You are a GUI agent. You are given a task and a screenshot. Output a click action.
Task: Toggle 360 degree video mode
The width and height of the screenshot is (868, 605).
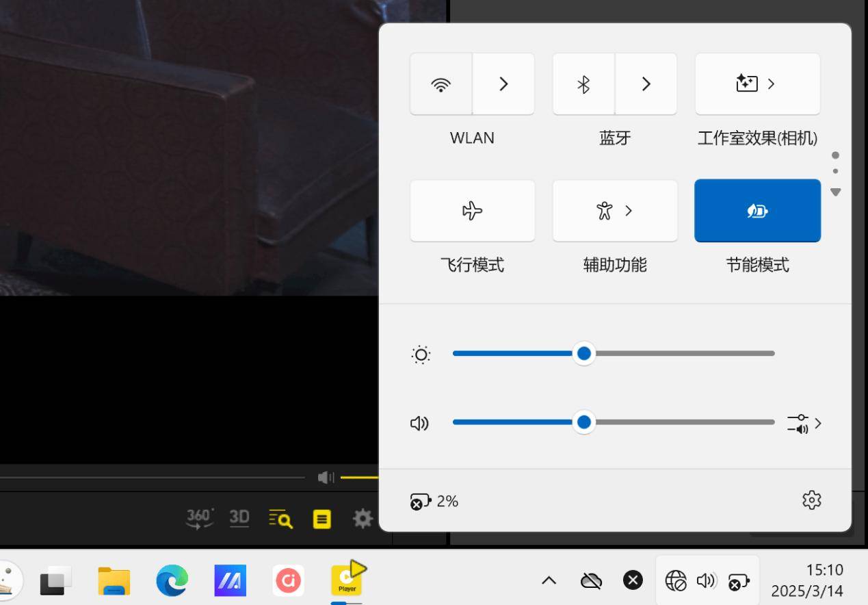click(200, 519)
